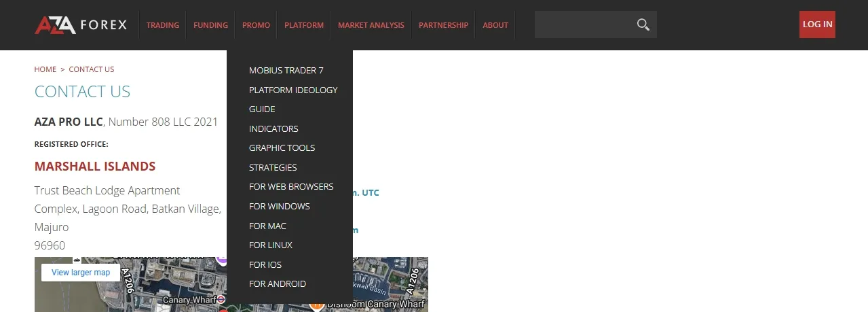Click the MARSHALL ISLANDS heading

[95, 166]
